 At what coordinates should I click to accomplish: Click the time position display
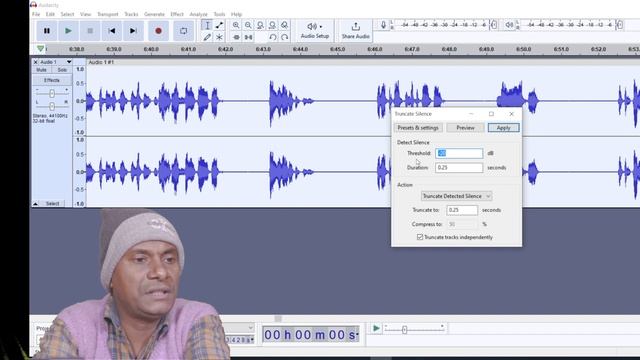click(x=311, y=335)
